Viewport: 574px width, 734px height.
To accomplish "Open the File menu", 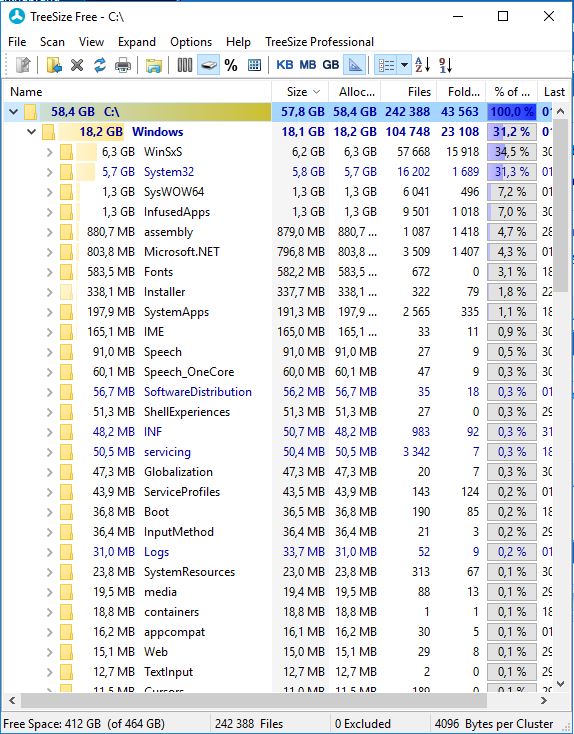I will (x=17, y=42).
